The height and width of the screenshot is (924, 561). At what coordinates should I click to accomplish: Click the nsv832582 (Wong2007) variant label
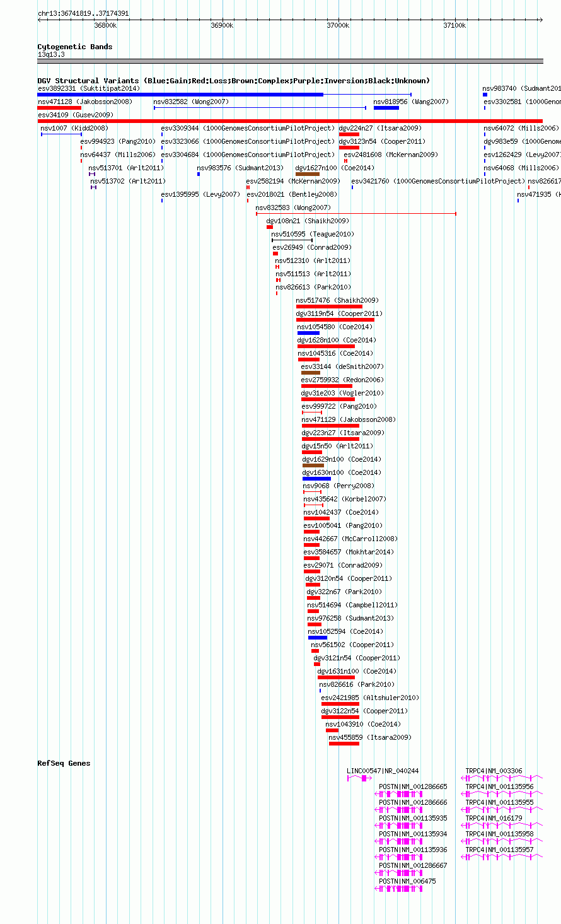pyautogui.click(x=192, y=102)
